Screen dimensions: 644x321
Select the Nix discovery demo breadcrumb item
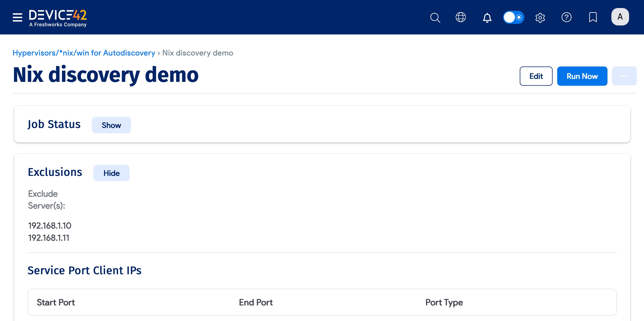click(198, 53)
